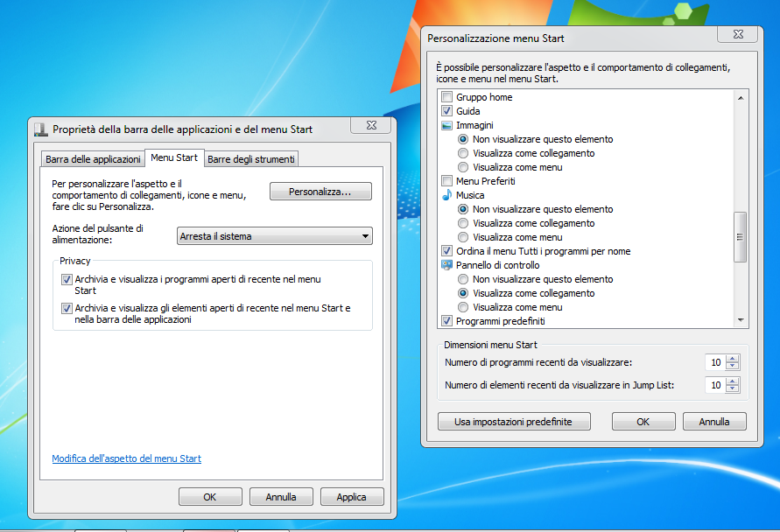
Task: Click the Pannello di controllo icon
Action: [446, 265]
